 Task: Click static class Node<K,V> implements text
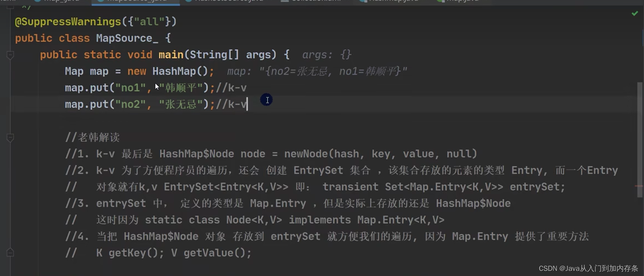click(248, 220)
